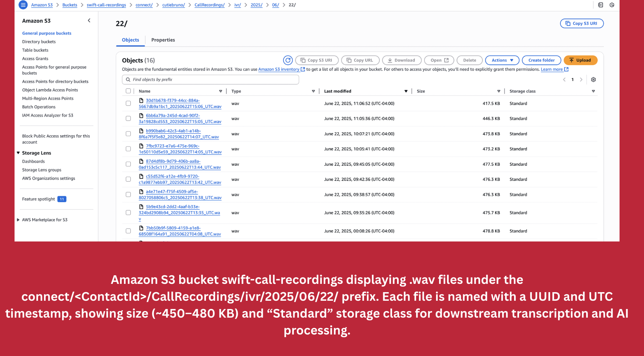
Task: Sort objects by Type column arrow
Action: click(313, 91)
